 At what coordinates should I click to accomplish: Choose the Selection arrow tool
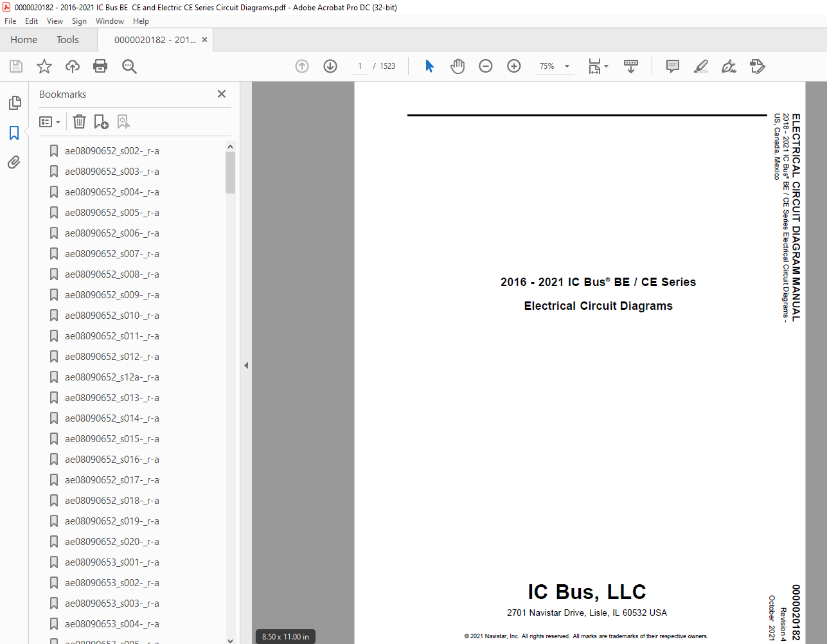pyautogui.click(x=429, y=66)
